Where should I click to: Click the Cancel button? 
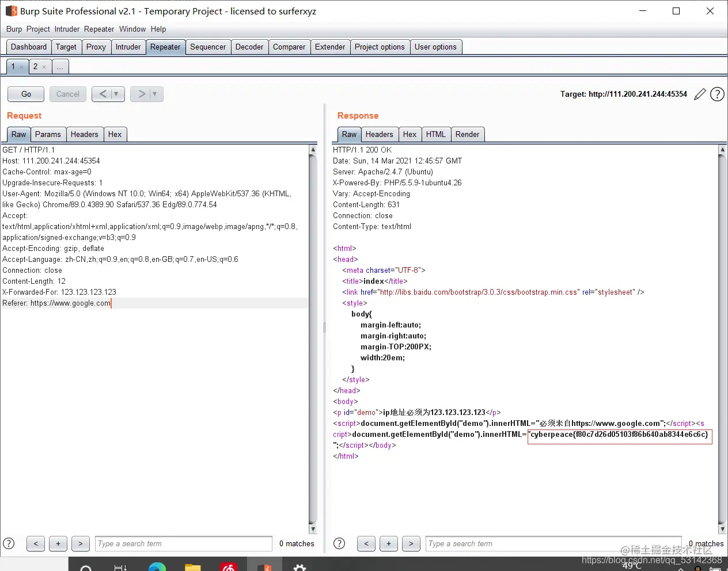click(68, 94)
